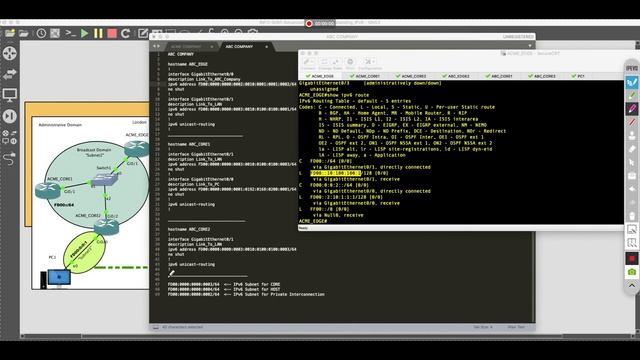Click the open project folder icon
640x360 pixels.
tap(24, 33)
